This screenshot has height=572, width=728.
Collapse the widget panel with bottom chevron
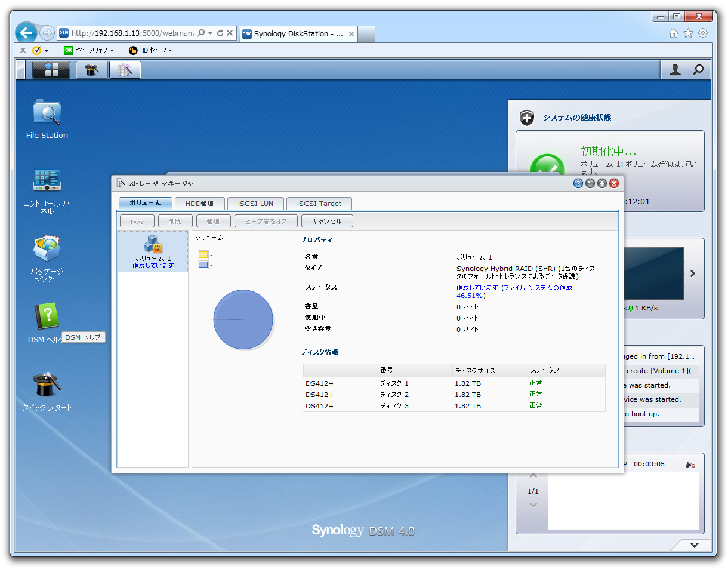pyautogui.click(x=695, y=545)
